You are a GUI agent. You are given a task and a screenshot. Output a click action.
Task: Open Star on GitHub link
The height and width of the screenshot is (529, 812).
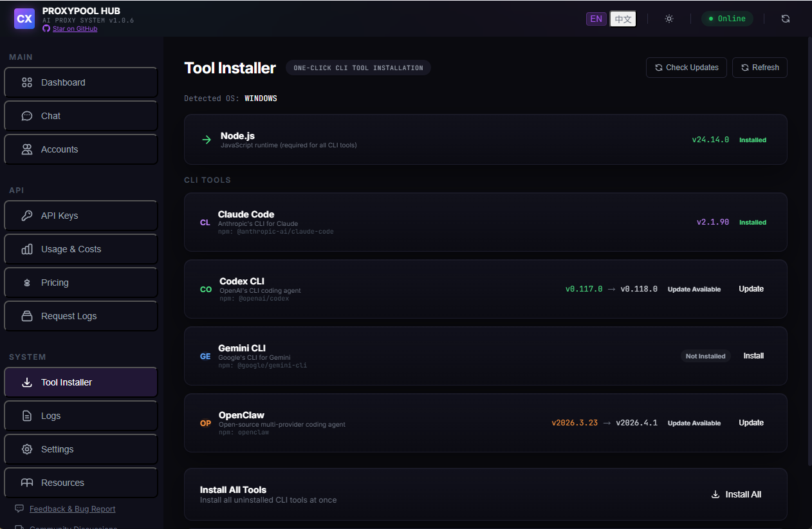pyautogui.click(x=75, y=28)
